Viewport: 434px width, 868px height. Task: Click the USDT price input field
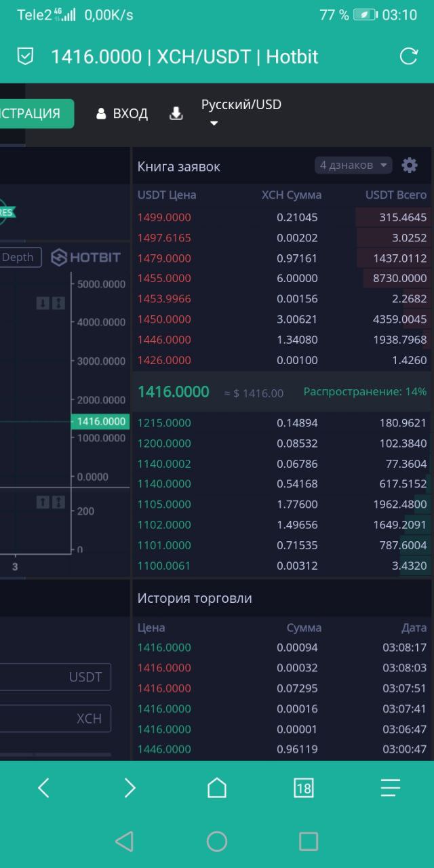pos(56,677)
